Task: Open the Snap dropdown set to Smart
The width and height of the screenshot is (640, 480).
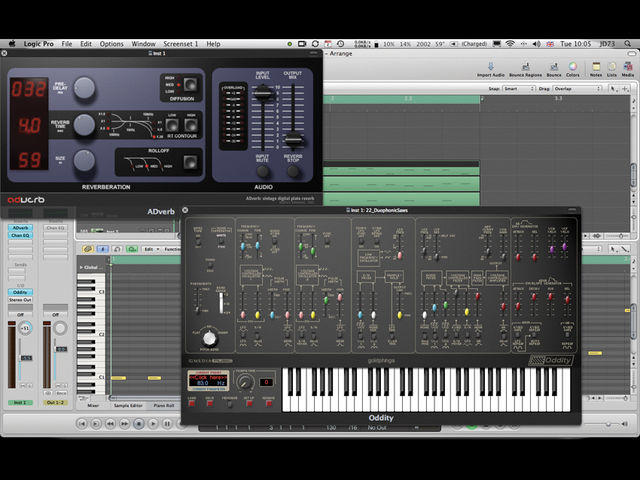Action: coord(519,89)
